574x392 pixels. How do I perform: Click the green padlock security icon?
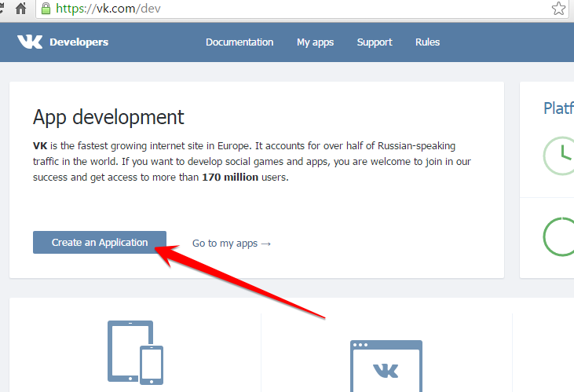click(x=46, y=8)
